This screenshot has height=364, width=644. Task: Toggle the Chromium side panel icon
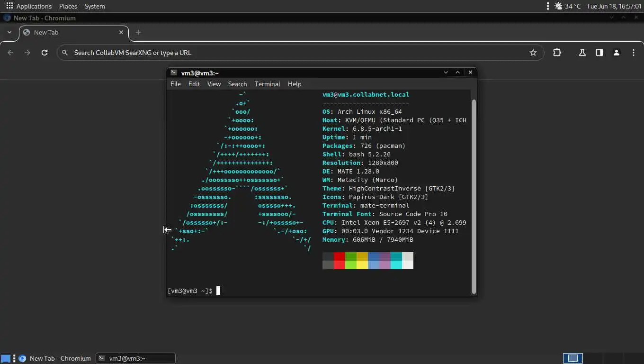point(599,53)
